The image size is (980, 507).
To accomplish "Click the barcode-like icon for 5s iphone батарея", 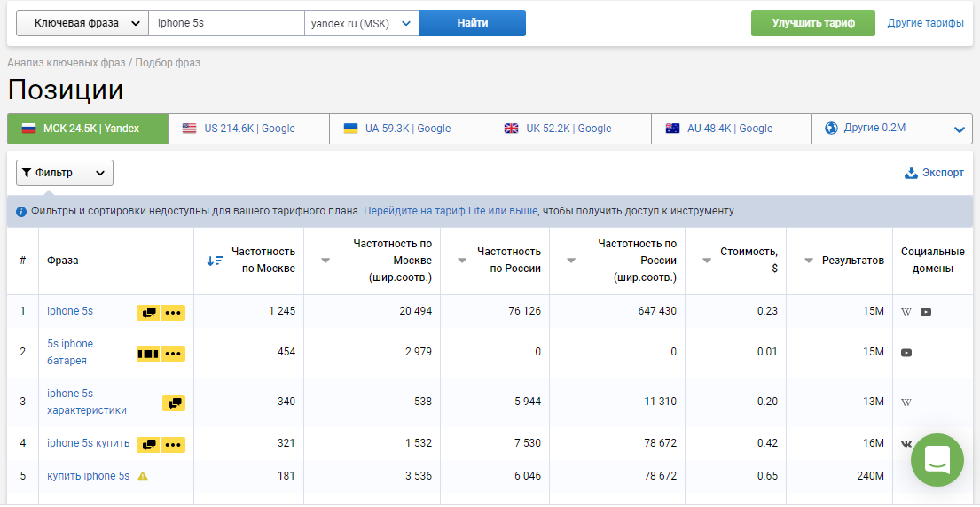I will pos(148,354).
